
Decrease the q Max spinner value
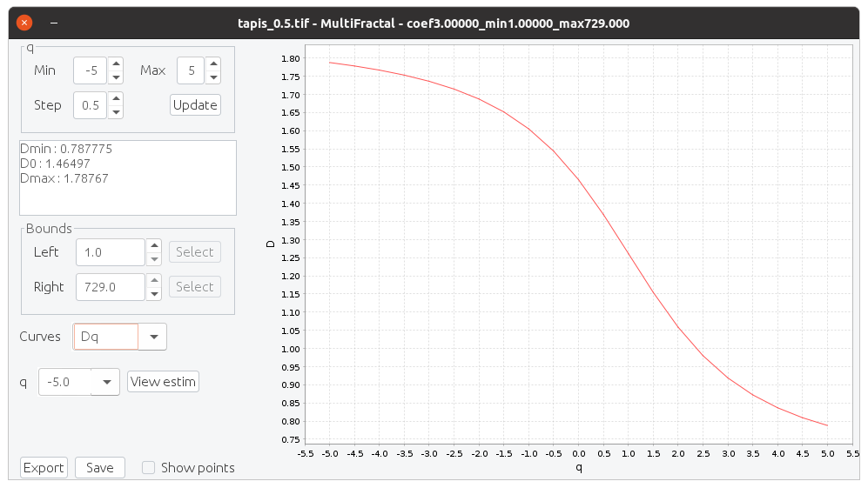click(213, 77)
